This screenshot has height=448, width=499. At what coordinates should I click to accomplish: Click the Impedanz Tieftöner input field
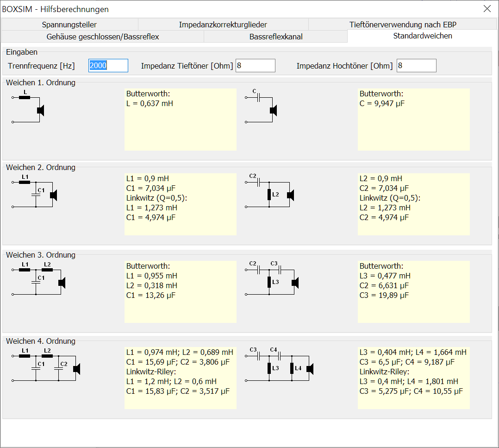[x=255, y=66]
